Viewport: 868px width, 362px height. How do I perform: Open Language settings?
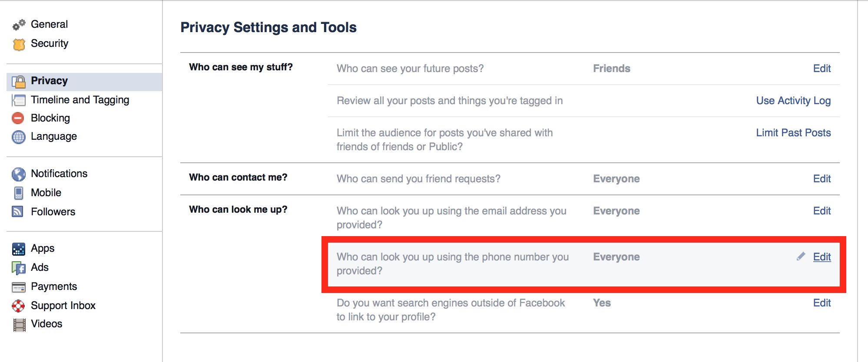54,136
